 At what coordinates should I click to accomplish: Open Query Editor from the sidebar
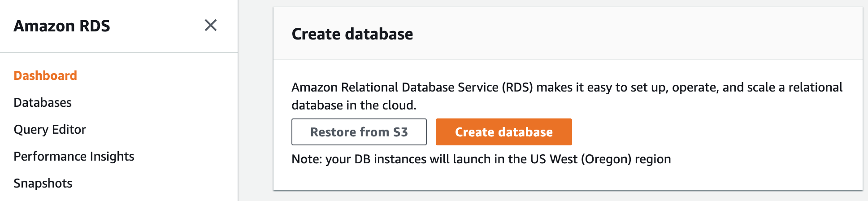point(50,129)
